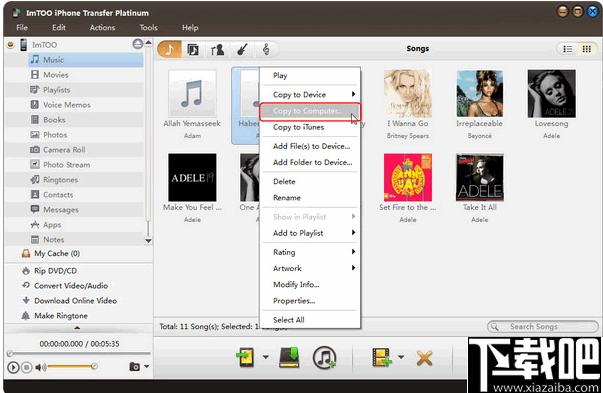Open the snapshot camera dropdown arrow
The image size is (603, 393).
click(147, 366)
